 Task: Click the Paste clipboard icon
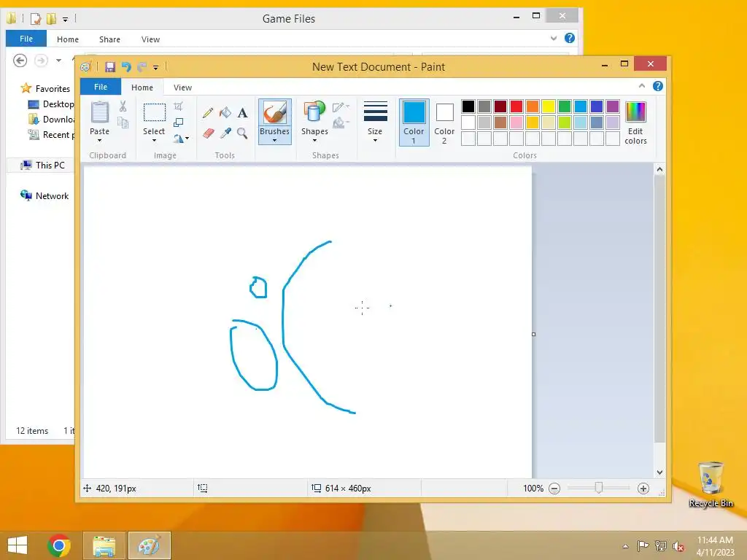99,113
